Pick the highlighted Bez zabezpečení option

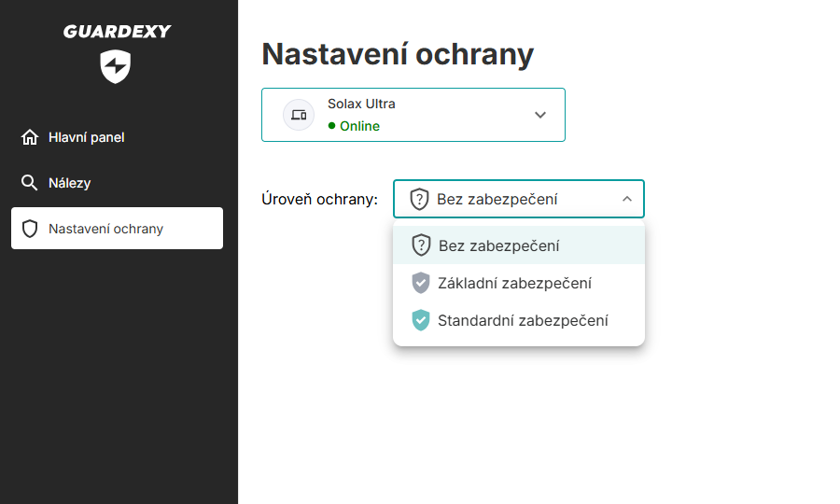pyautogui.click(x=499, y=245)
